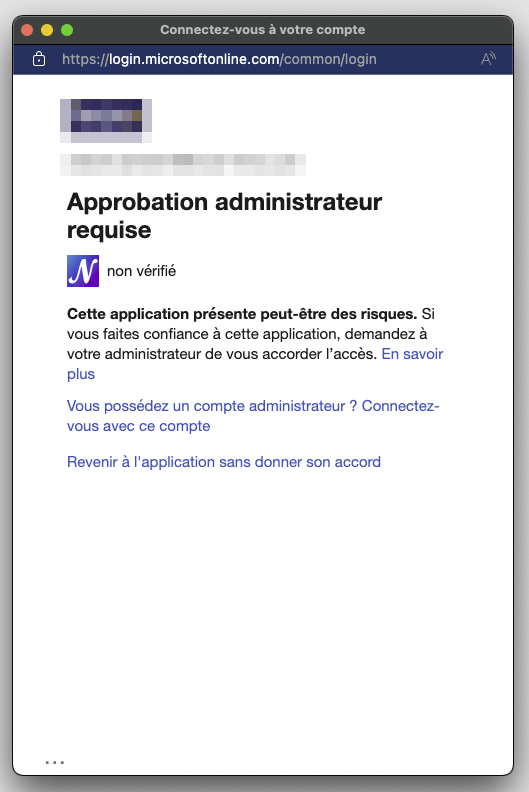
Task: Click the 'Connectez-vous à votre compte' window title
Action: click(263, 30)
